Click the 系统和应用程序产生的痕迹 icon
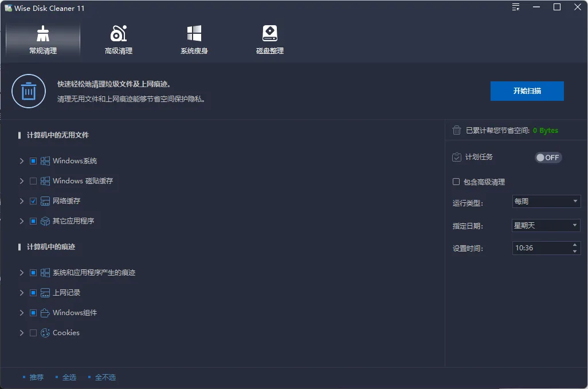The height and width of the screenshot is (389, 588). point(45,273)
